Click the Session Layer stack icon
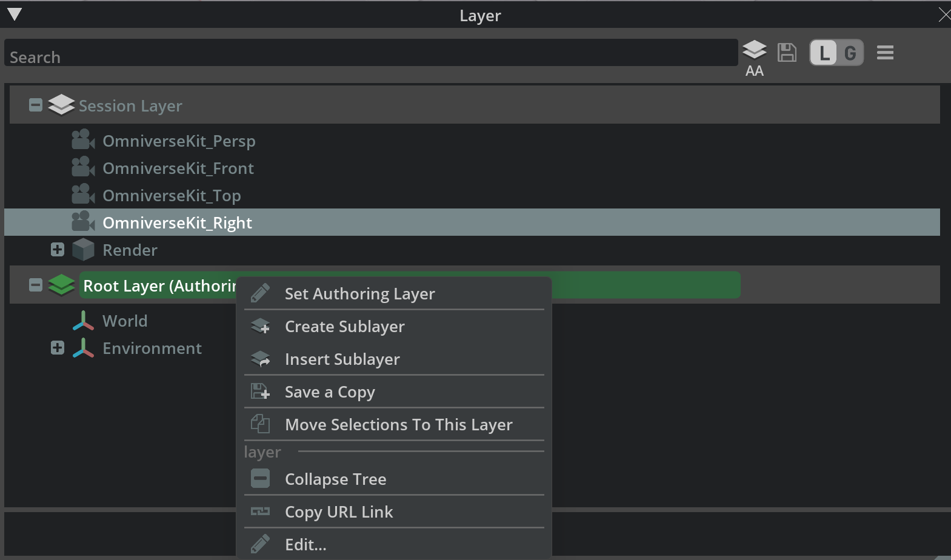 [x=61, y=105]
